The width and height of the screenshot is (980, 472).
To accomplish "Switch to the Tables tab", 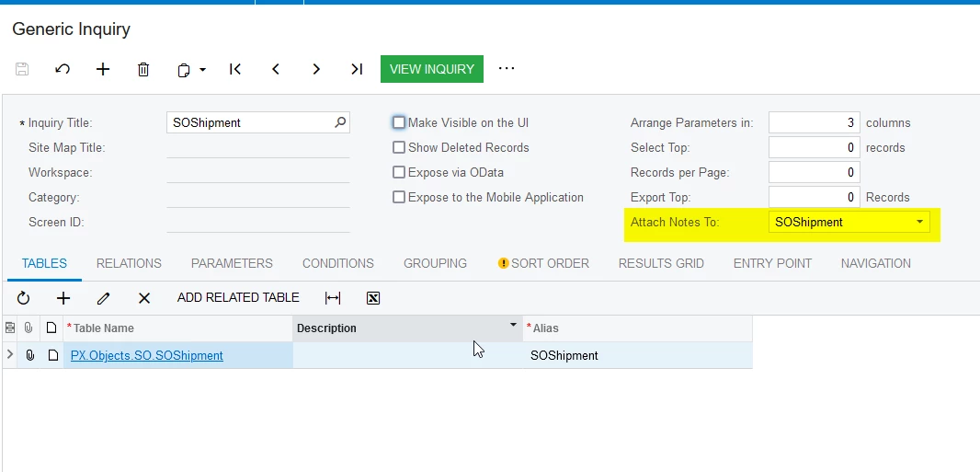I will [x=44, y=263].
